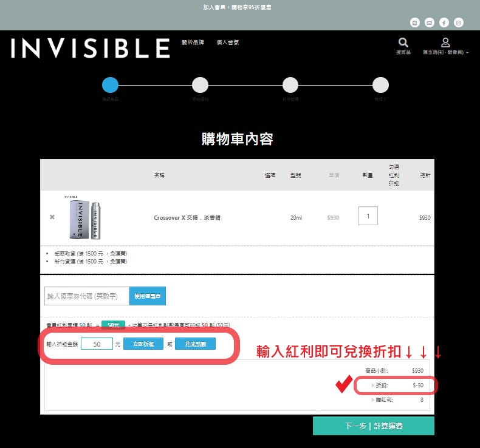The height and width of the screenshot is (448, 480).
Task: Click the item total $930 in row
Action: 425,218
